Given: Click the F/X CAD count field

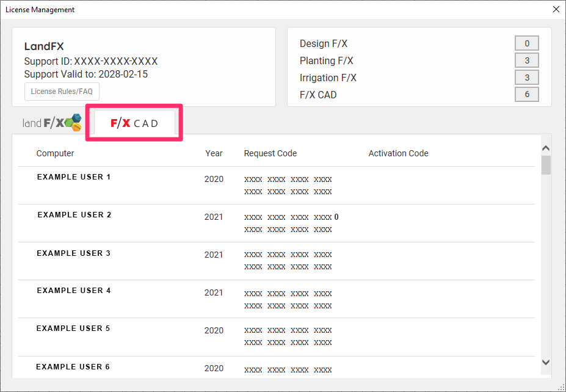Looking at the screenshot, I should coord(527,94).
